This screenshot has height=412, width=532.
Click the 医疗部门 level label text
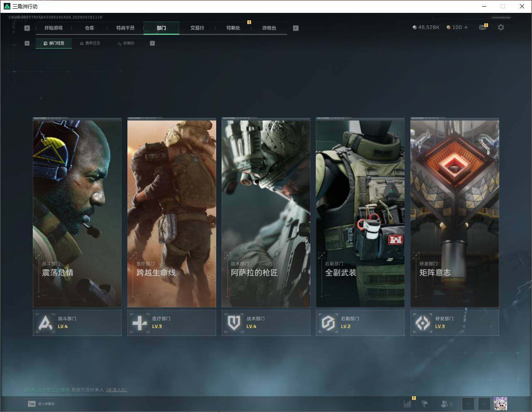(x=157, y=326)
